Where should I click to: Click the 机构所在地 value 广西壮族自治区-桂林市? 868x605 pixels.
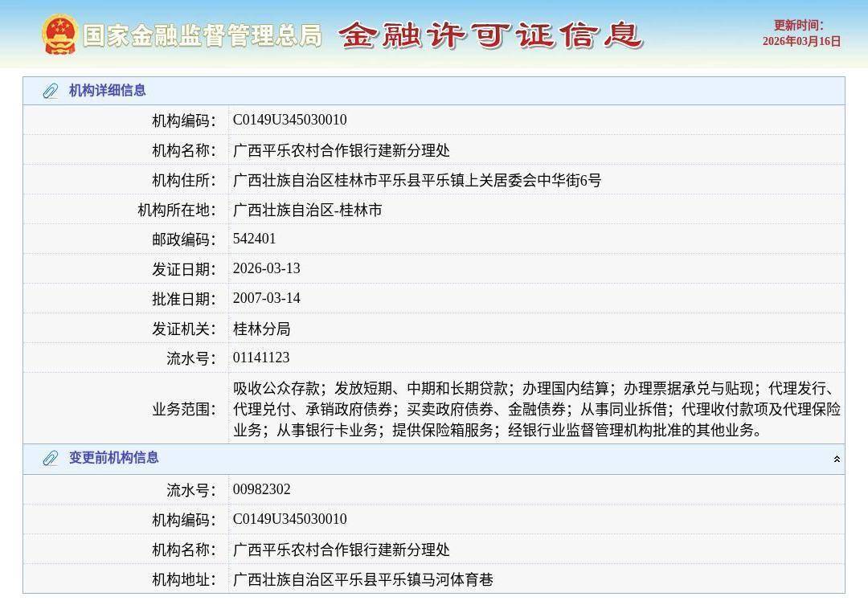307,211
